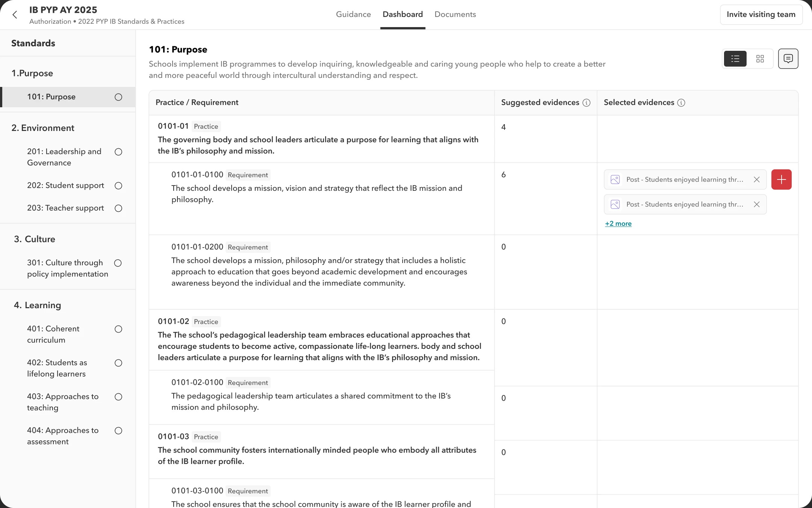The image size is (812, 508).
Task: Click practice code 0101-01
Action: click(x=173, y=126)
